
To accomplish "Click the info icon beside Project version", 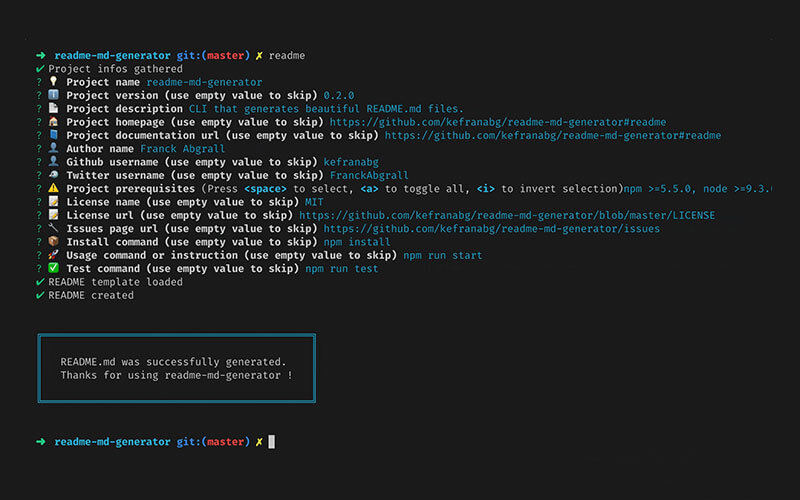I will point(53,96).
